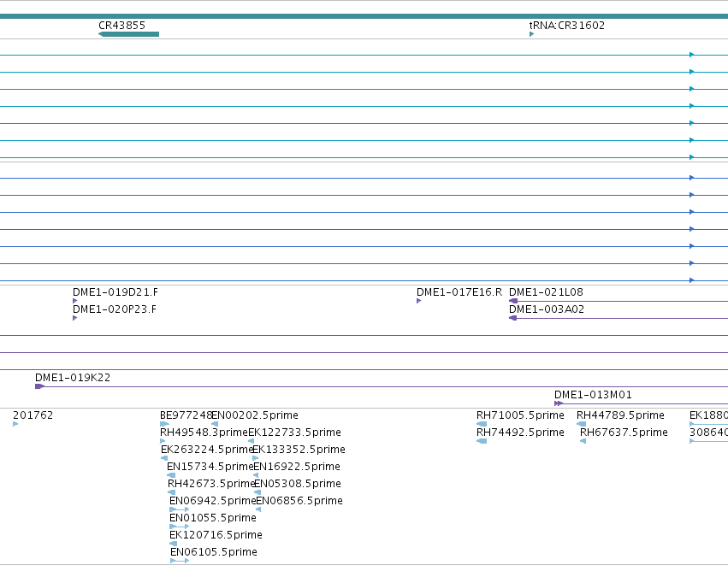728x565 pixels.
Task: Select the RH71005.5prime feature glyph
Action: pos(482,423)
